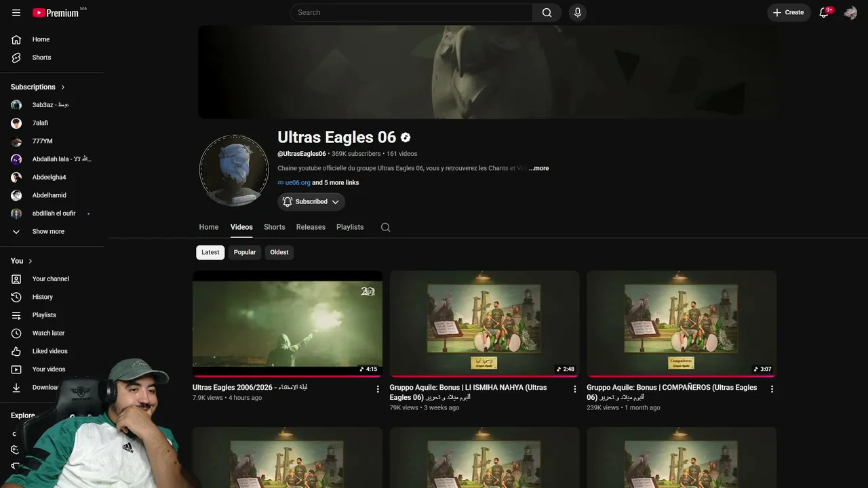Search within the channel using magnifier icon
The width and height of the screenshot is (868, 488).
pyautogui.click(x=385, y=227)
